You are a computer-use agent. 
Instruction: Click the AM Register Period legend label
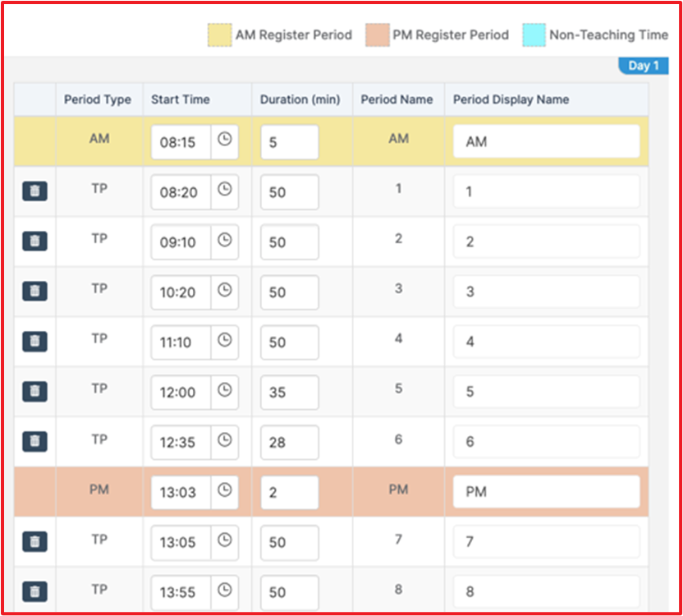[294, 34]
